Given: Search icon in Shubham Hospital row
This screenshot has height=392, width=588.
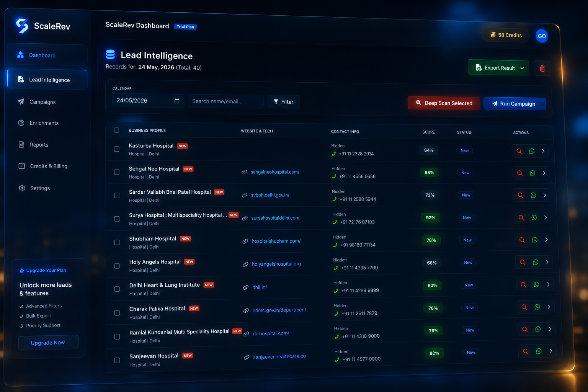Looking at the screenshot, I should click(522, 240).
